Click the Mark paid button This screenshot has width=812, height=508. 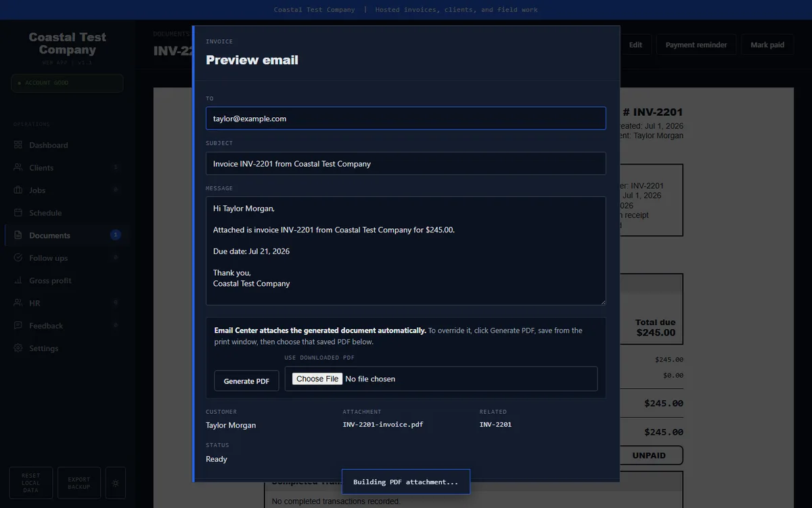[x=767, y=45]
